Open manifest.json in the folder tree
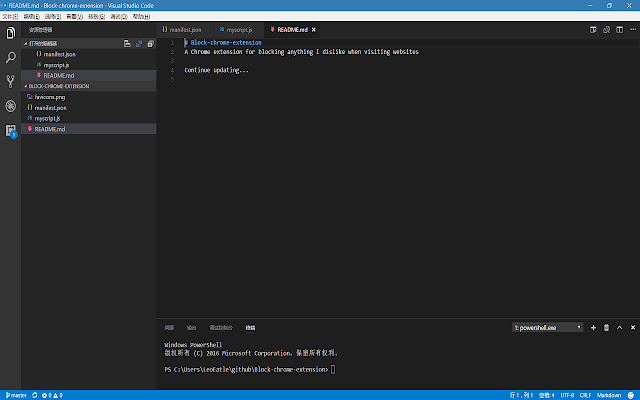This screenshot has height=400, width=640. coord(89,108)
